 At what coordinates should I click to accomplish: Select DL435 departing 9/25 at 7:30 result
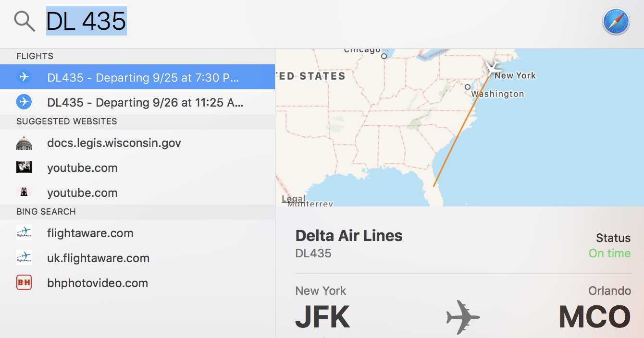(143, 77)
